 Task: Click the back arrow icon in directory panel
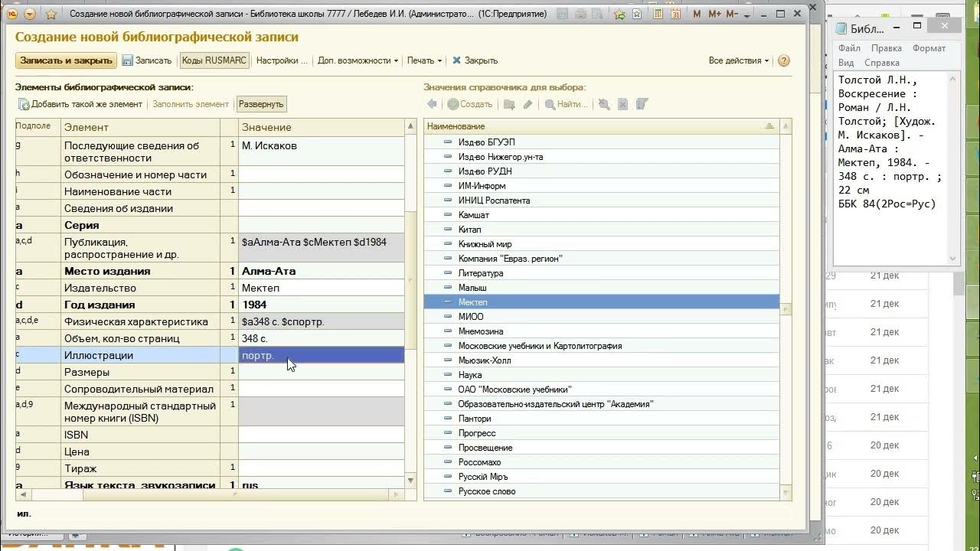[432, 104]
